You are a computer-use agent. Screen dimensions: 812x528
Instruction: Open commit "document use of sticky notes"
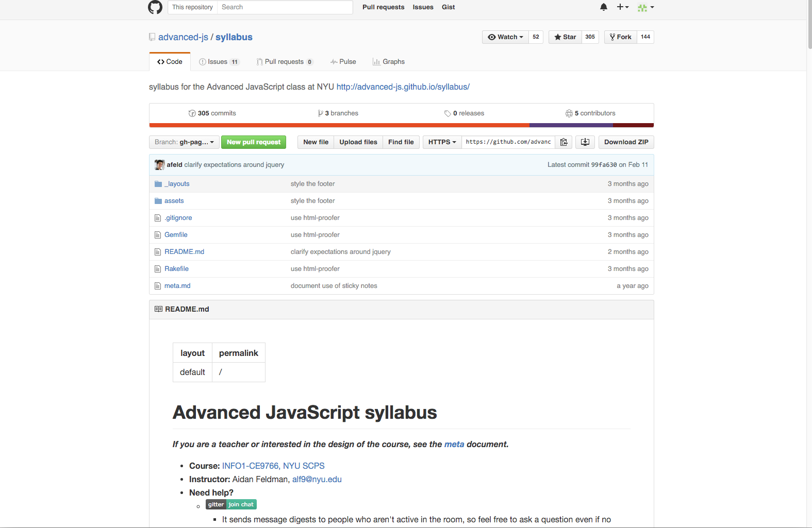pos(334,286)
